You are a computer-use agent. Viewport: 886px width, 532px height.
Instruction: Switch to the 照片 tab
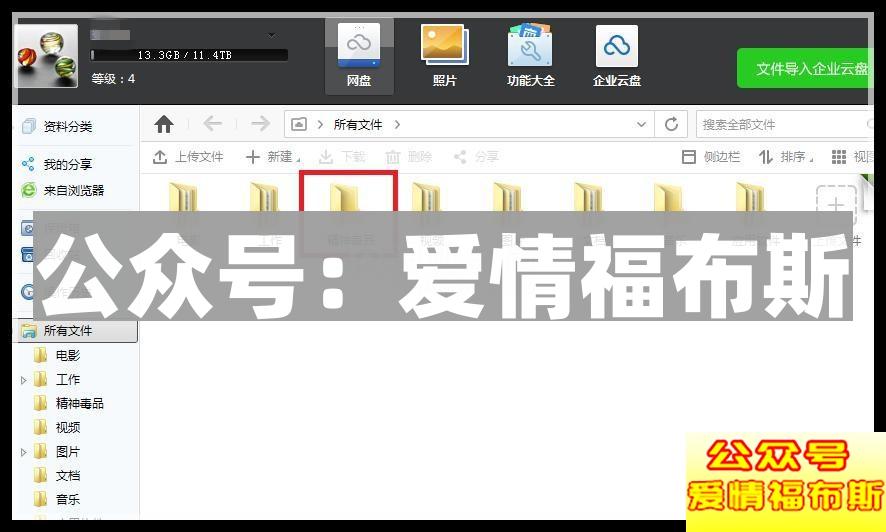(444, 55)
